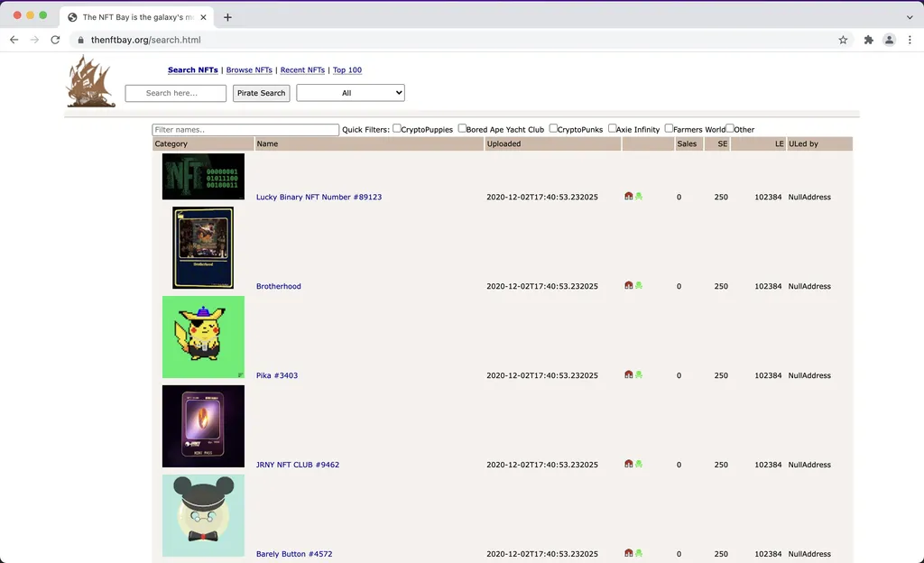This screenshot has width=924, height=563.
Task: Click the pirate ship logo
Action: coord(90,81)
